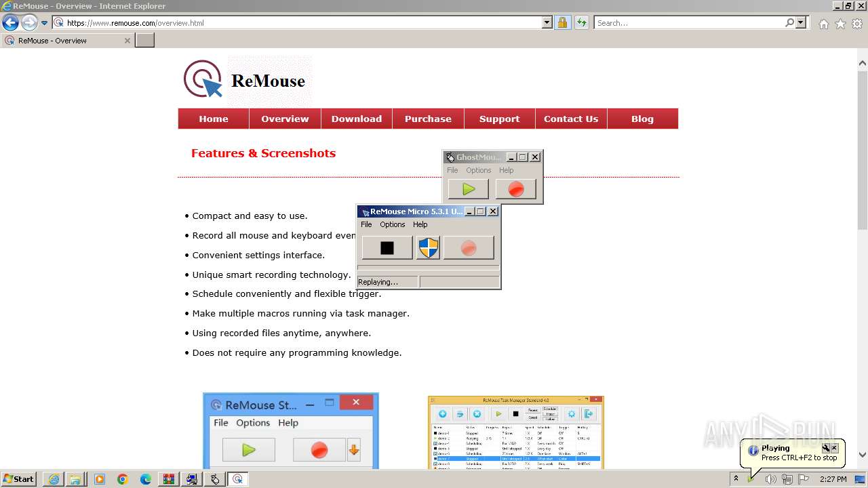Open Help menu in GhostMouse window
The image size is (868, 488).
[507, 170]
